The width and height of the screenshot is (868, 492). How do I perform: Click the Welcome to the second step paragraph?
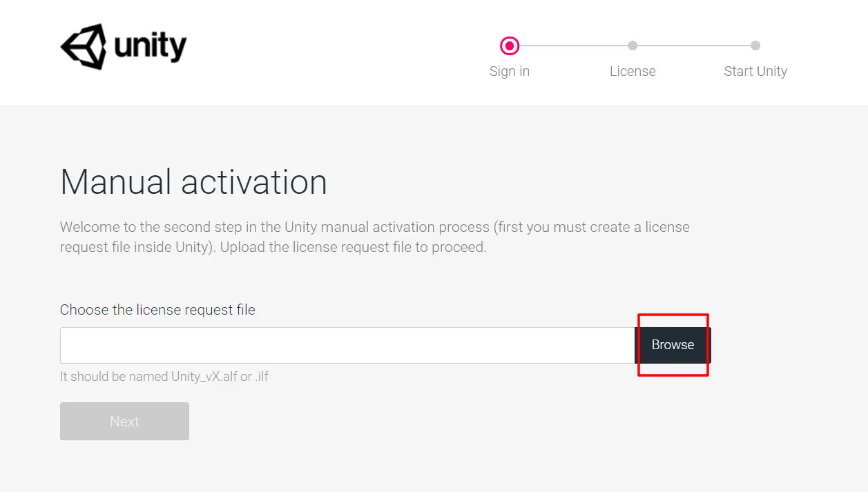click(x=375, y=237)
